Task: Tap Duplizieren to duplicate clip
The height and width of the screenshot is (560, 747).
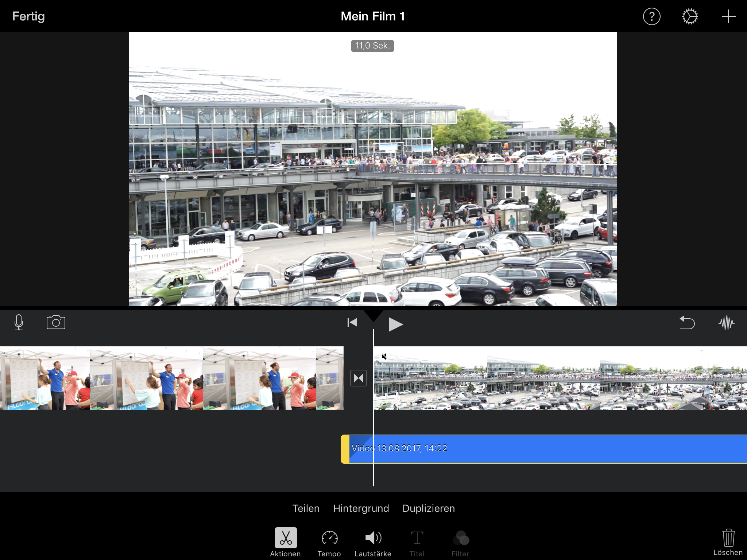Action: click(x=429, y=508)
